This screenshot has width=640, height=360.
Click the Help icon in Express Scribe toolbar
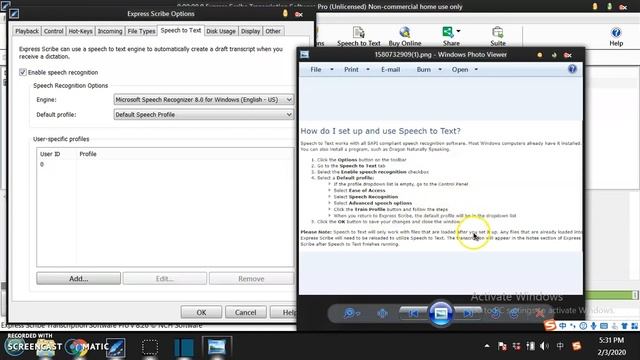(x=616, y=36)
